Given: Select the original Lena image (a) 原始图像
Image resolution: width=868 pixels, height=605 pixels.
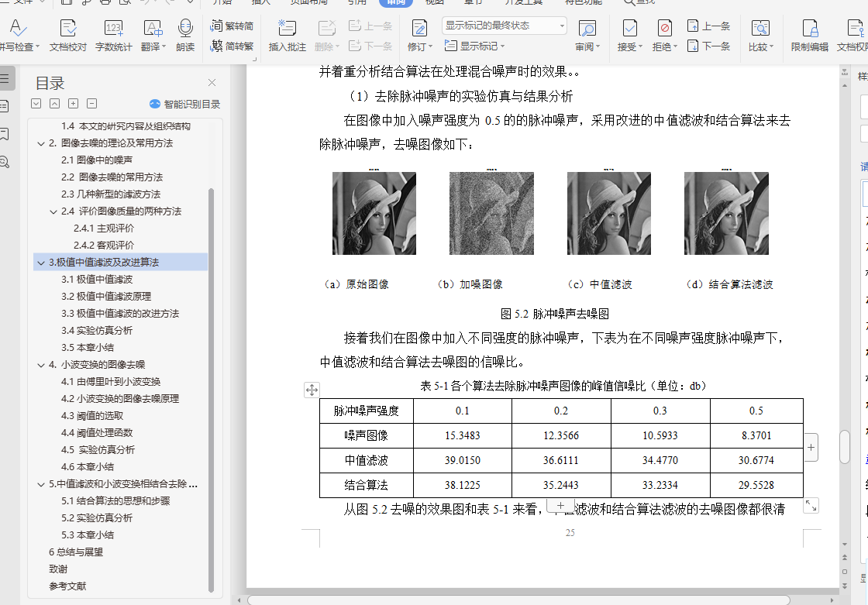Looking at the screenshot, I should [x=374, y=213].
